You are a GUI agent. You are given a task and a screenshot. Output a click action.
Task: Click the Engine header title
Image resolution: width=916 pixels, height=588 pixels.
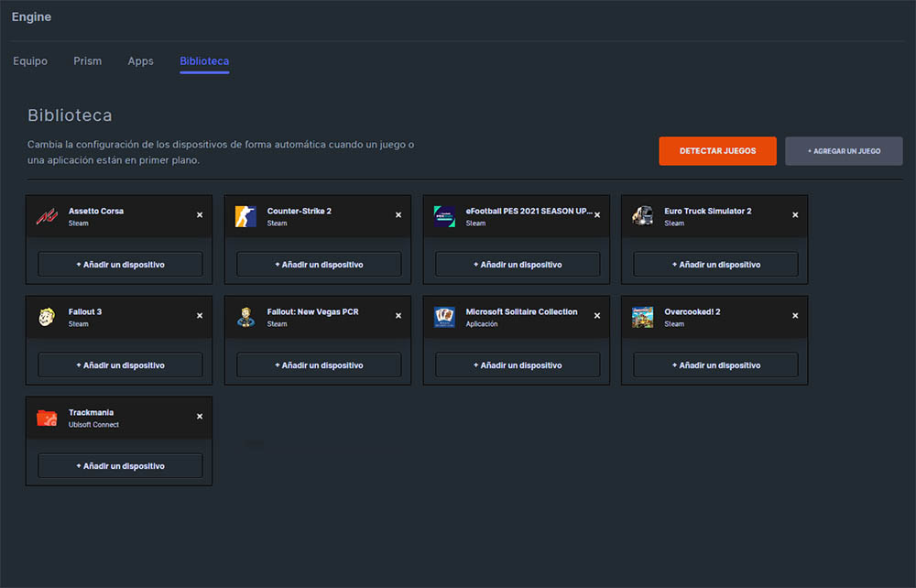(31, 16)
